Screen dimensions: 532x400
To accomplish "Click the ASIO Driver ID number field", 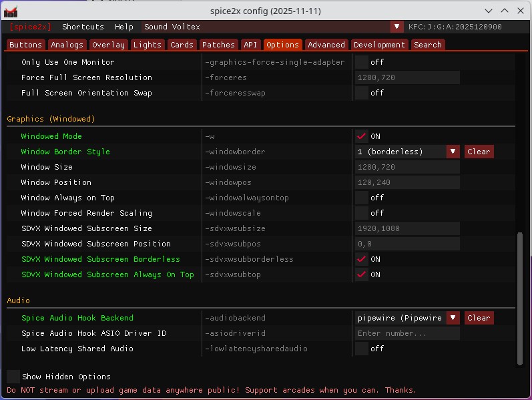I will point(407,333).
